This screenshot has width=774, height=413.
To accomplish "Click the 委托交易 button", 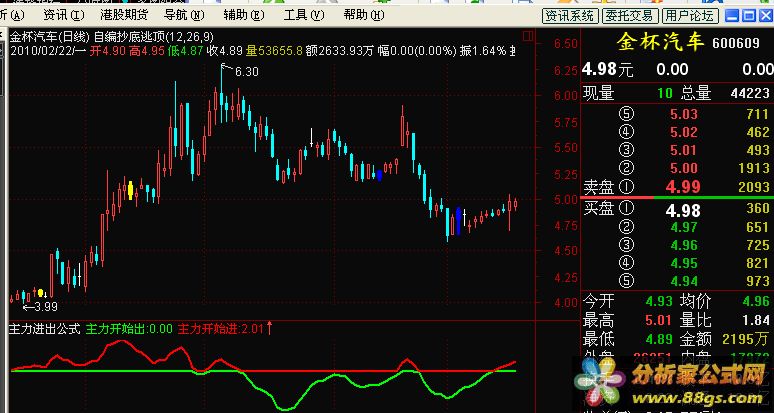I will (630, 16).
